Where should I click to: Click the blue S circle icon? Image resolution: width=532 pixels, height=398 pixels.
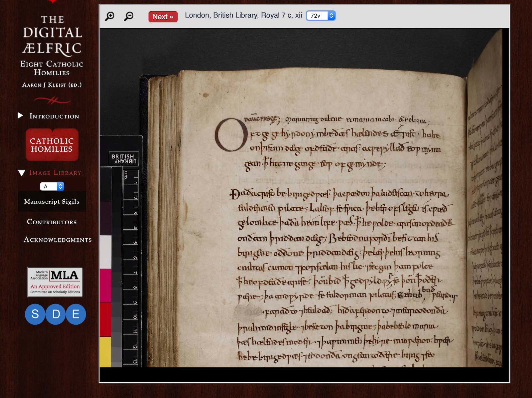pyautogui.click(x=35, y=314)
